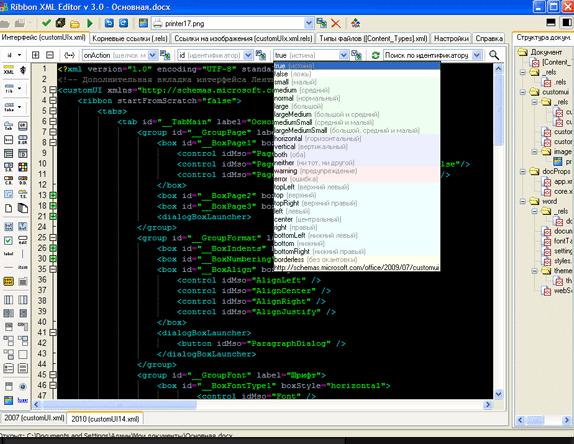
Task: Choose 'horizontal' in the dropdown list
Action: [x=357, y=138]
